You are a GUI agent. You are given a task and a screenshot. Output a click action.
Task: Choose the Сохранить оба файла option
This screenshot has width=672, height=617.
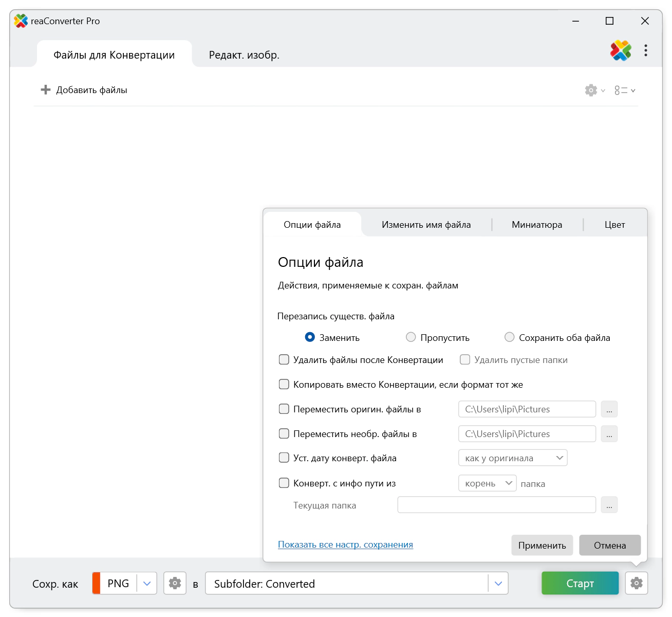pos(509,337)
